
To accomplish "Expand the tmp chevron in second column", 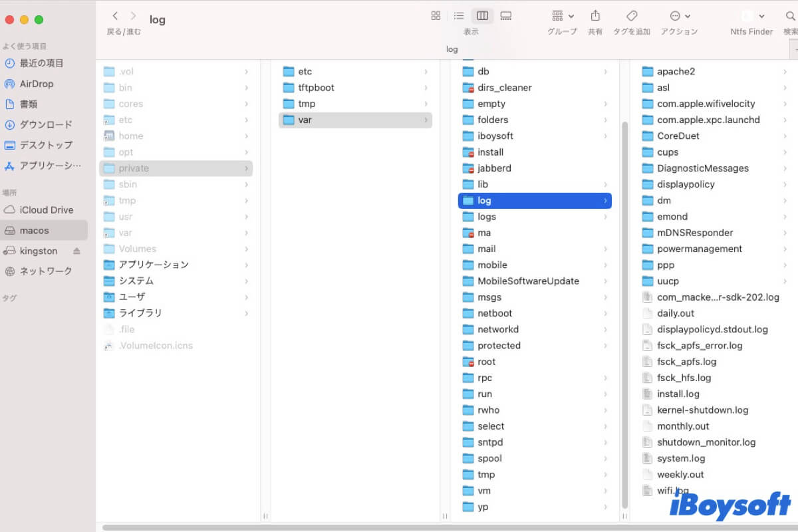I will [x=426, y=104].
